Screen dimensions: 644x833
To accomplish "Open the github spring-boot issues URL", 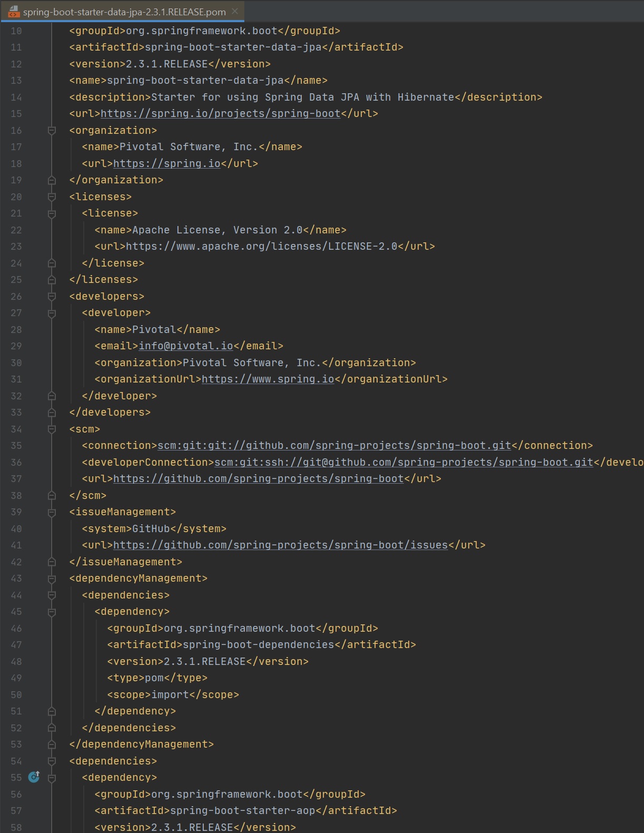I will click(x=280, y=545).
